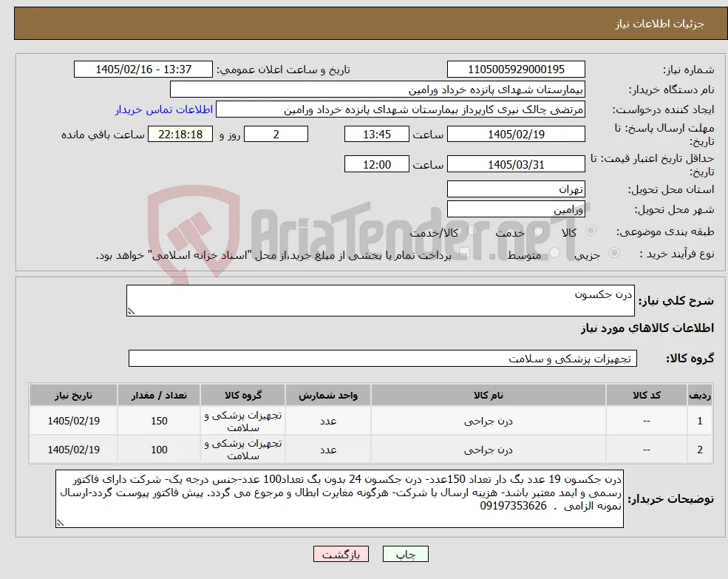728x579 pixels.
Task: Click date 1405/02/19 in row 1
Action: coord(73,421)
